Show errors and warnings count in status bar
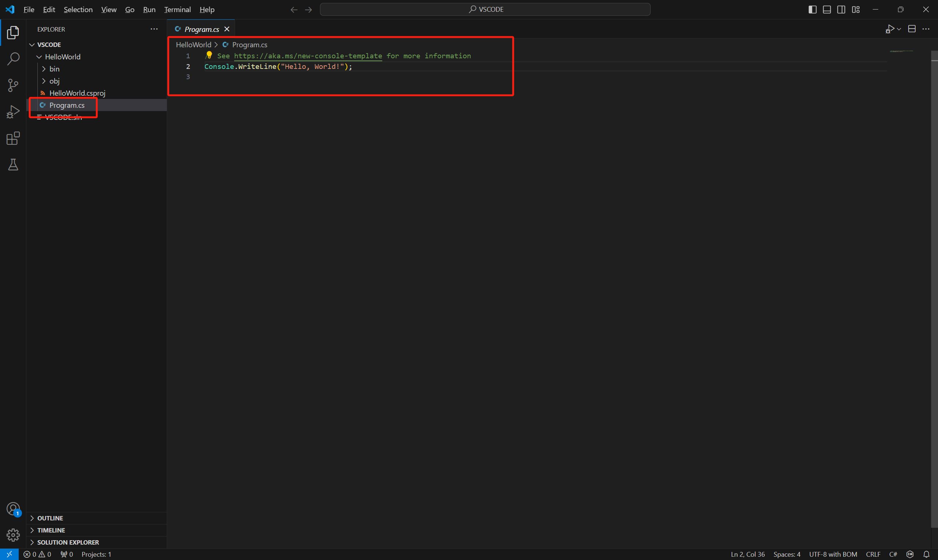This screenshot has height=560, width=938. [37, 555]
